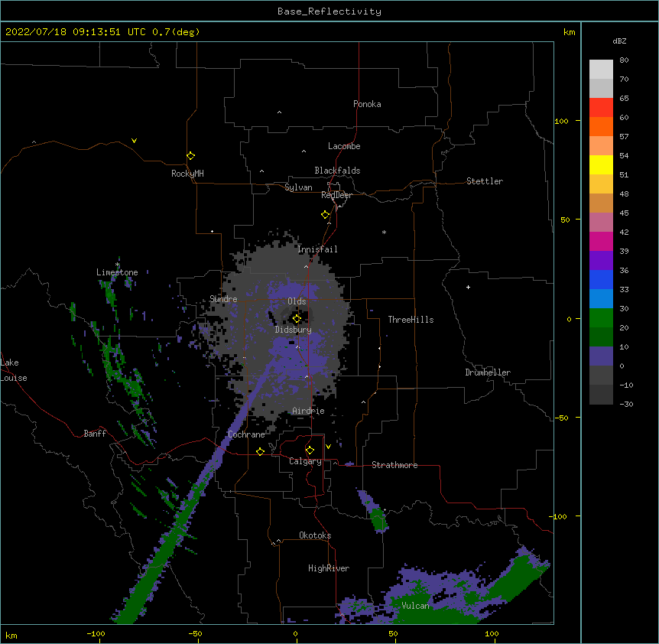Image resolution: width=659 pixels, height=644 pixels.
Task: Click the Banff label
Action: point(95,434)
